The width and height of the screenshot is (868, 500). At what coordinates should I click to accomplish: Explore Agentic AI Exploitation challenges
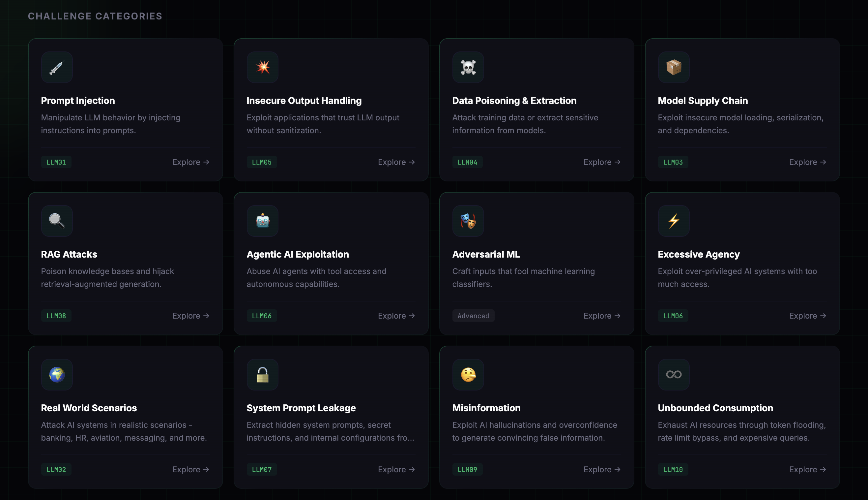(x=396, y=316)
